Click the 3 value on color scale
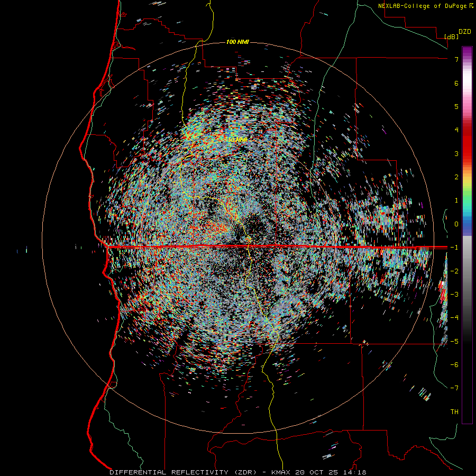The height and width of the screenshot is (476, 476). [456, 153]
